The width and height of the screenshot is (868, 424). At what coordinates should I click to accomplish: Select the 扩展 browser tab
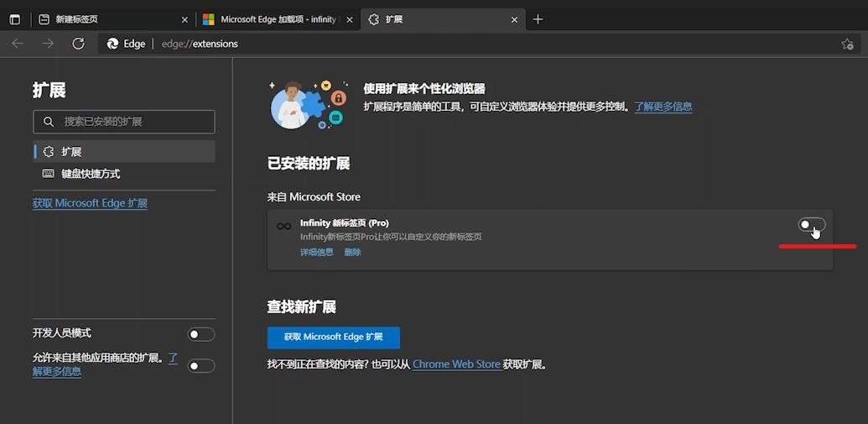[x=442, y=19]
